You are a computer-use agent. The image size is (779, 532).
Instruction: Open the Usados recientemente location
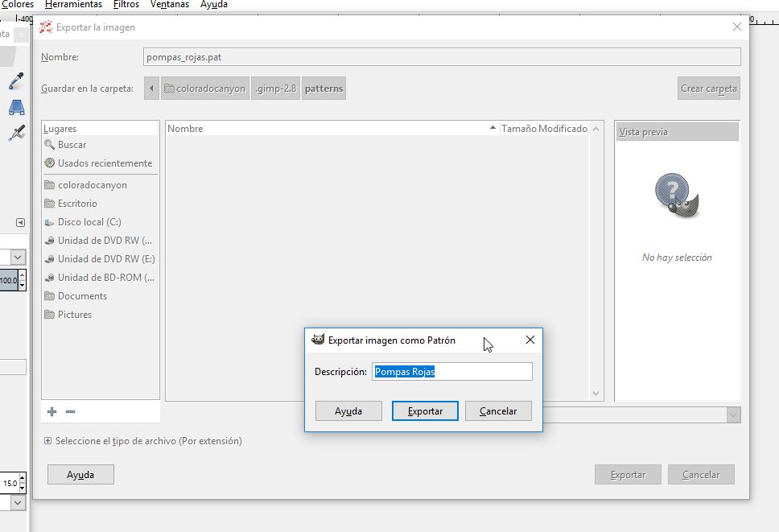point(99,163)
